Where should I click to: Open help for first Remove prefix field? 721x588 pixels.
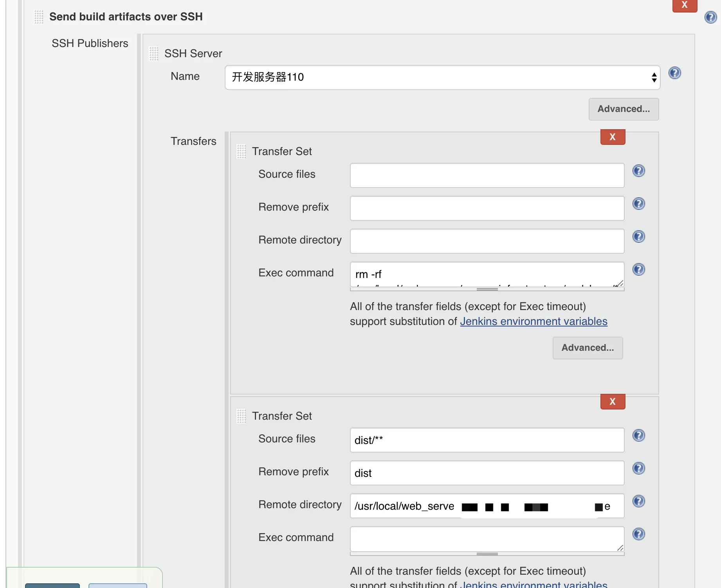[x=638, y=204]
